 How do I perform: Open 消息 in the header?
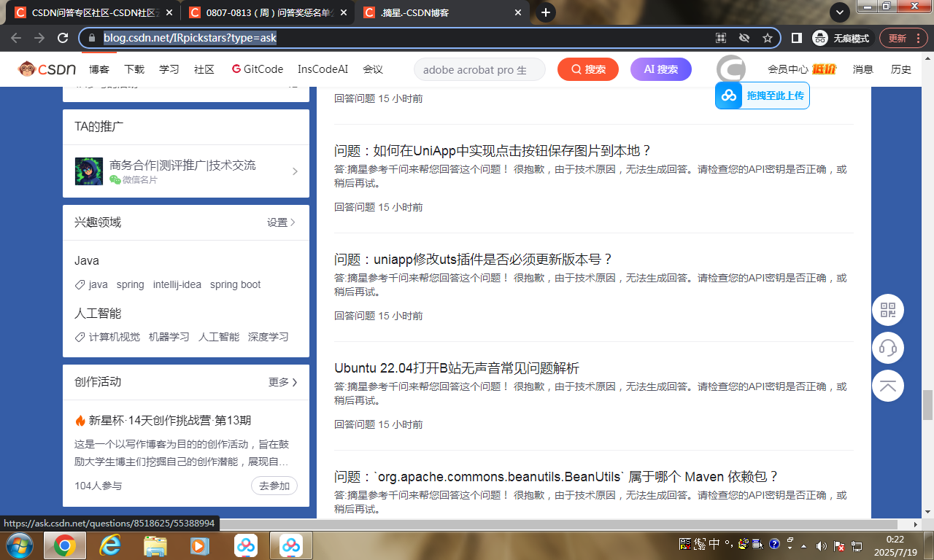click(x=863, y=69)
